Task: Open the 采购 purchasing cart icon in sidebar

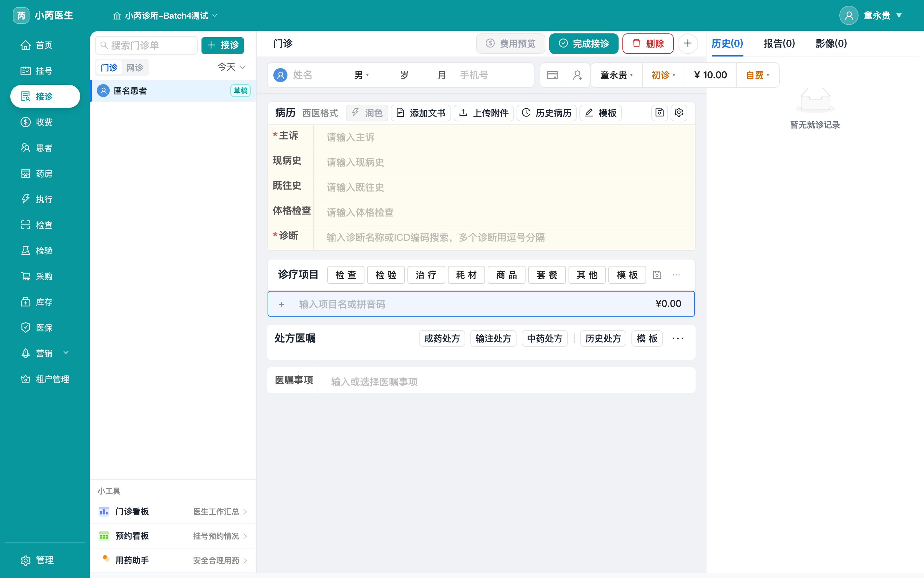Action: point(26,276)
